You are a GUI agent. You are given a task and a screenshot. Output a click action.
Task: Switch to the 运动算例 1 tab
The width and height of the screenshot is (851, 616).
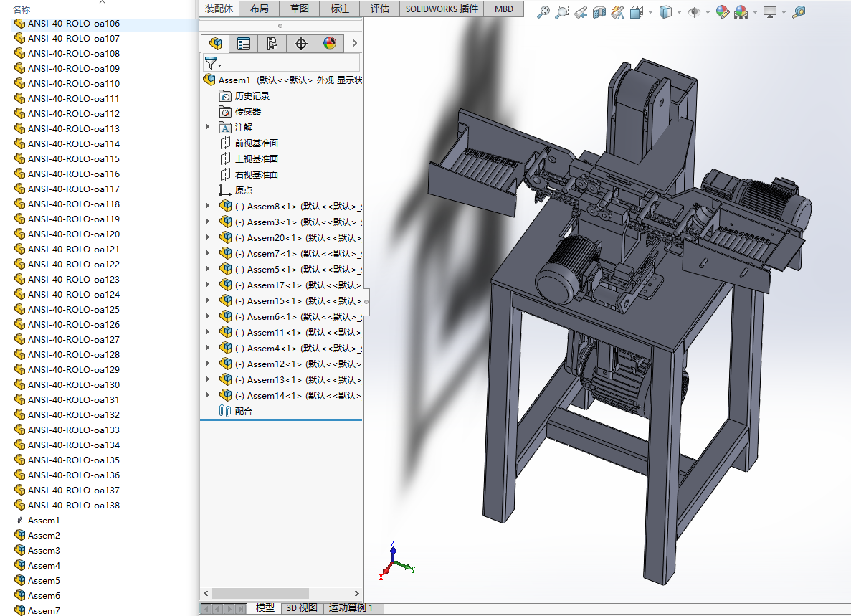[x=351, y=607]
